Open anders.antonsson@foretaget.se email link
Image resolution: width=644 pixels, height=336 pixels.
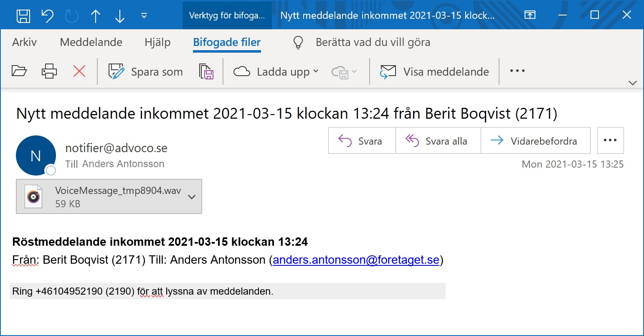tap(356, 260)
